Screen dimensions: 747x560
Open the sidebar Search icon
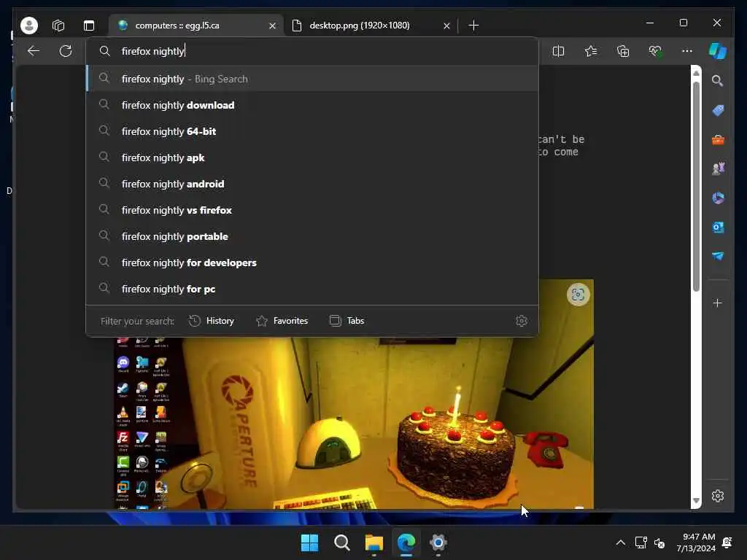pyautogui.click(x=718, y=81)
